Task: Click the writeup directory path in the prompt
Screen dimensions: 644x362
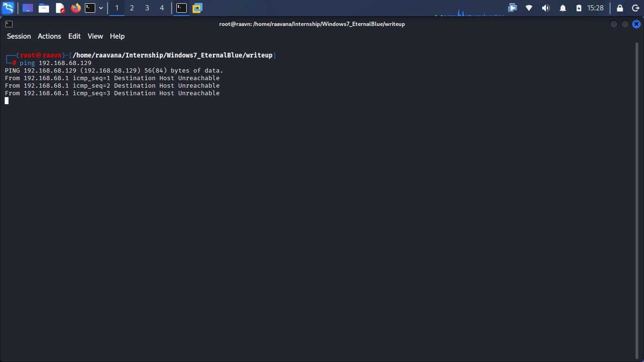Action: 173,56
